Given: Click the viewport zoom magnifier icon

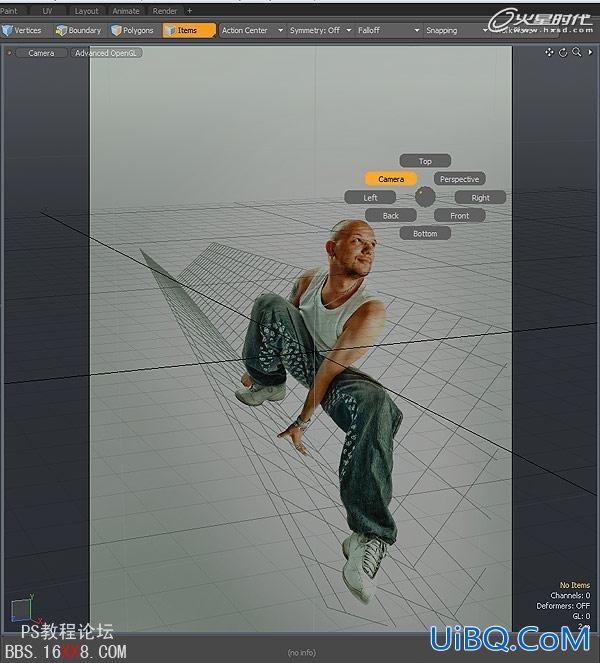Looking at the screenshot, I should click(576, 52).
